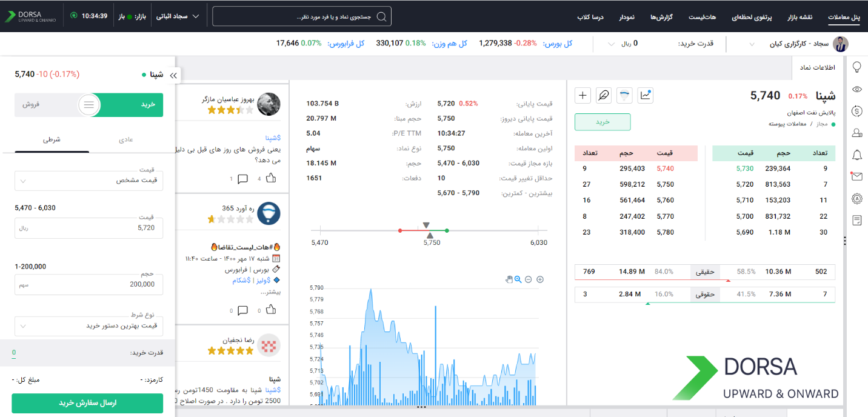Open the درسا کلاب menu

(590, 17)
